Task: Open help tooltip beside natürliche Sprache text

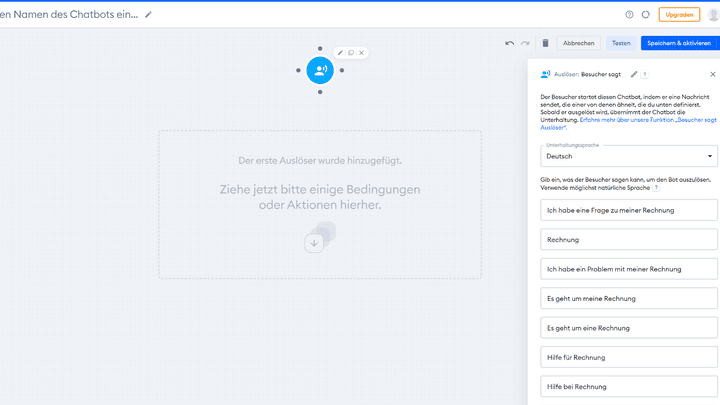Action: point(657,187)
